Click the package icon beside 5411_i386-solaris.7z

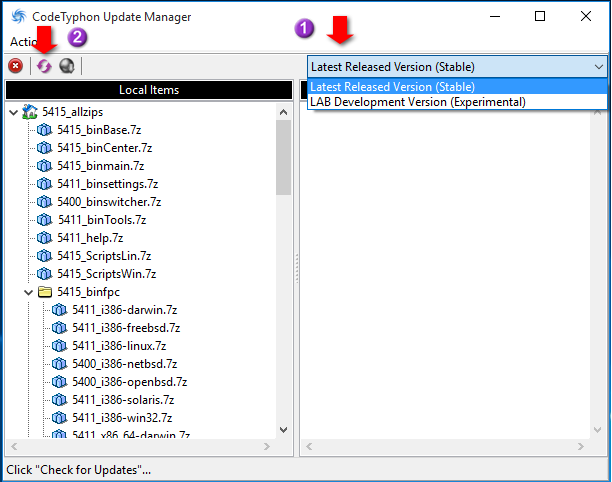click(x=59, y=400)
